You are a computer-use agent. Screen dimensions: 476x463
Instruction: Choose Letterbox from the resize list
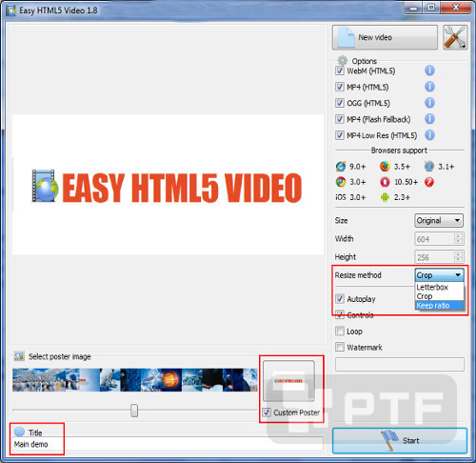[x=439, y=287]
